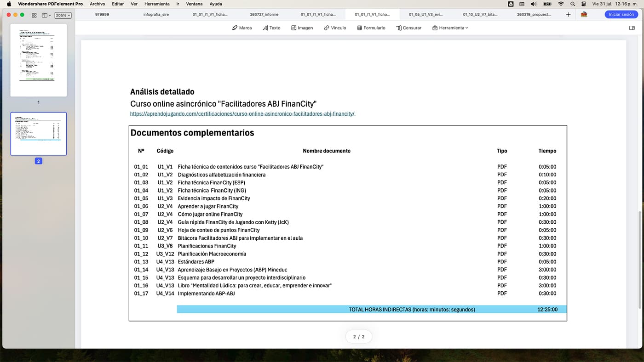Open the promo icon beside Iniciar sesión
This screenshot has height=362, width=644.
pyautogui.click(x=584, y=15)
